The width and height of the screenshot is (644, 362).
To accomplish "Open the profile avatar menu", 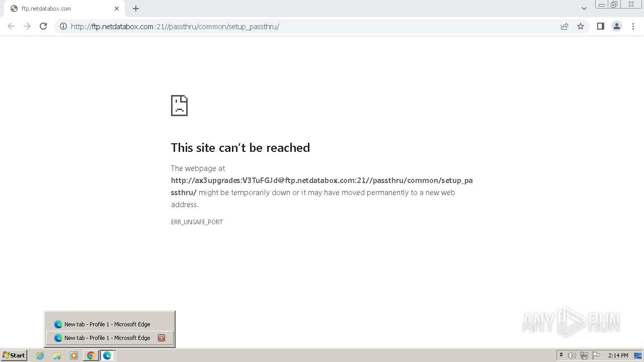I will pyautogui.click(x=617, y=26).
